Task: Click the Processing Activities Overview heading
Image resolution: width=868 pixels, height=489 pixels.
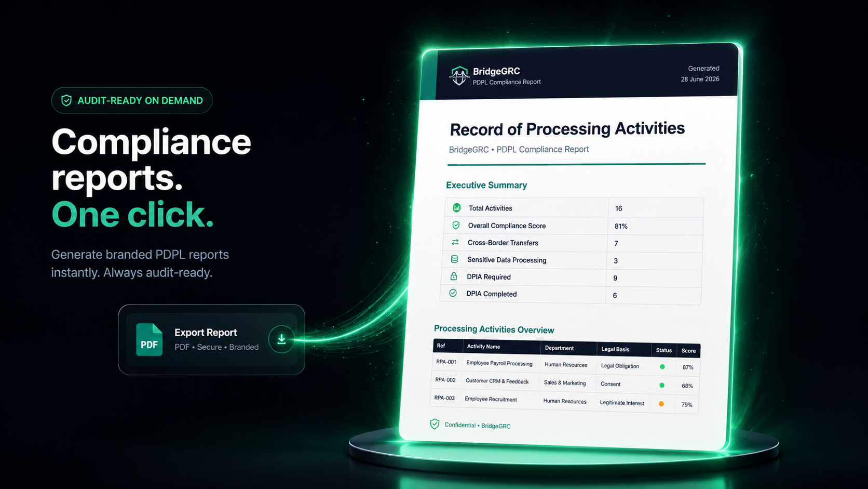Action: click(494, 329)
